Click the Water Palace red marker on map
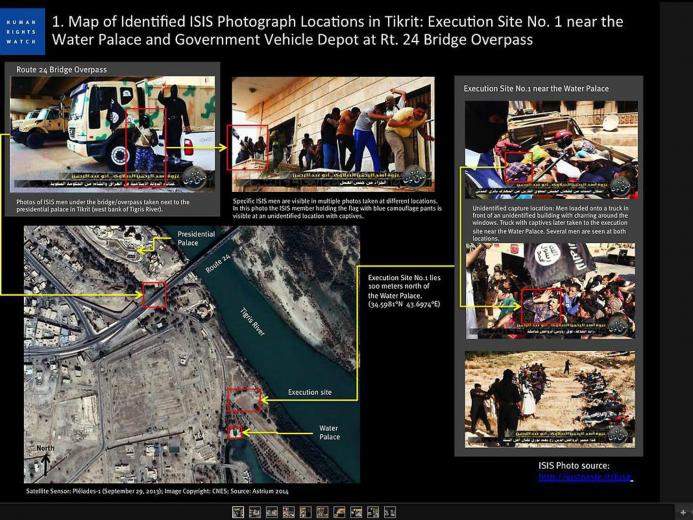693x520 pixels. point(234,432)
